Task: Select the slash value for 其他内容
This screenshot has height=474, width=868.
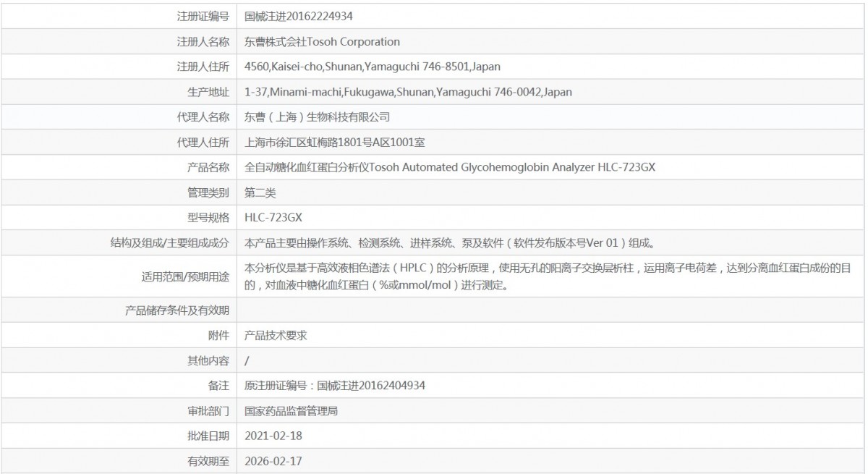Action: point(247,360)
